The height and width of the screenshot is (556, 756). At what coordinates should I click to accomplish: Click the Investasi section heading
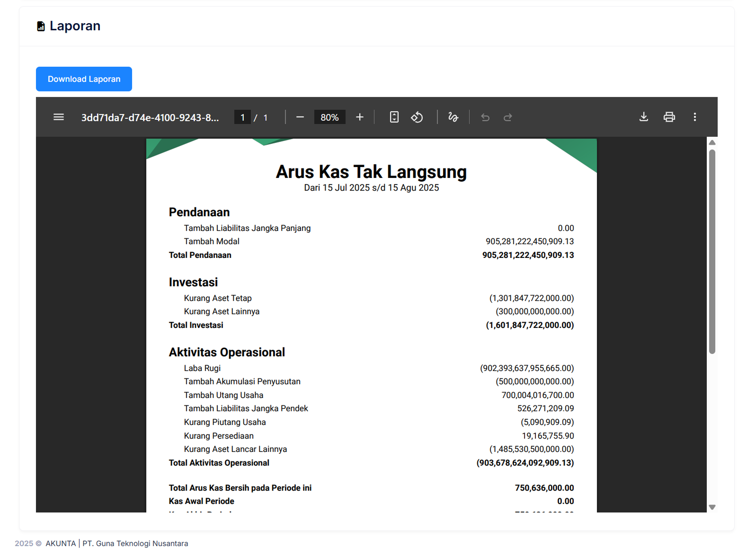pos(193,282)
